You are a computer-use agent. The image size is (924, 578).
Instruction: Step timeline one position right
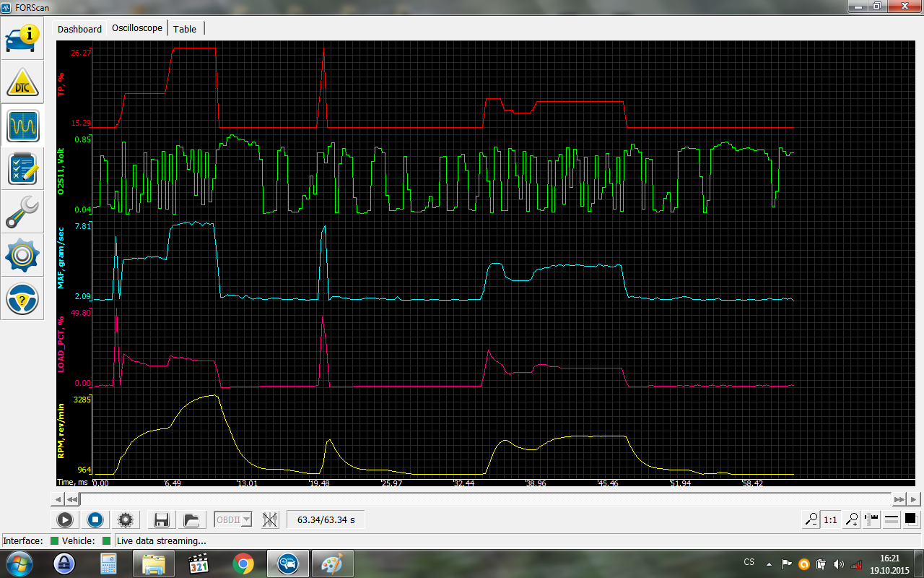click(x=914, y=499)
